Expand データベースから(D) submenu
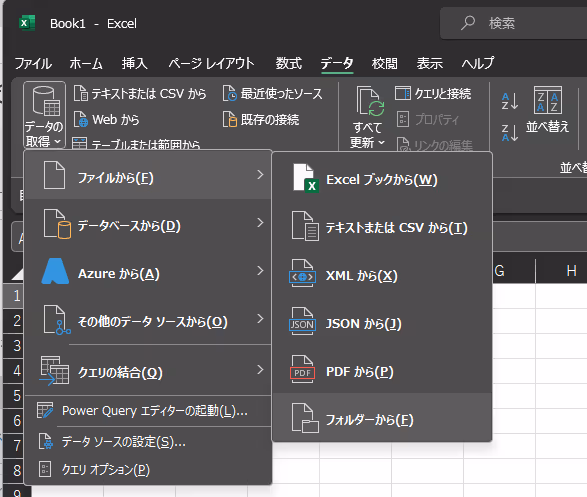587x497 pixels. point(147,224)
